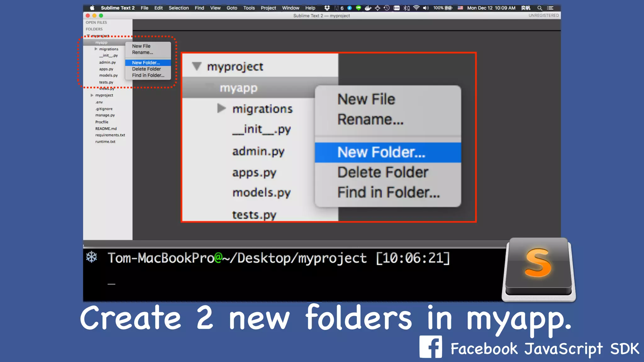The height and width of the screenshot is (362, 644).
Task: Collapse top myproject folder in small sidebar
Action: [x=88, y=36]
